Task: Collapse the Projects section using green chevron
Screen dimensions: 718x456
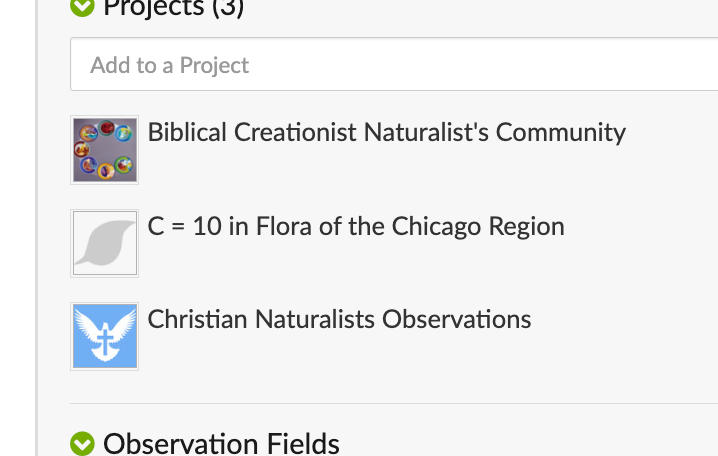Action: (x=82, y=7)
